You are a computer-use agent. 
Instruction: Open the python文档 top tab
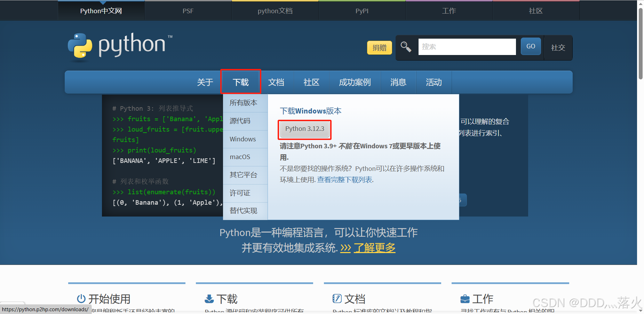[x=275, y=11]
